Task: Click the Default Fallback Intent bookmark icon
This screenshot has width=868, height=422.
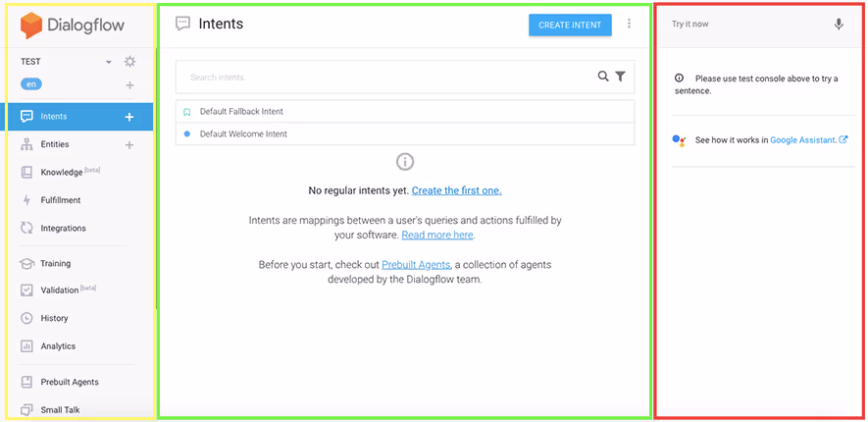Action: (187, 112)
